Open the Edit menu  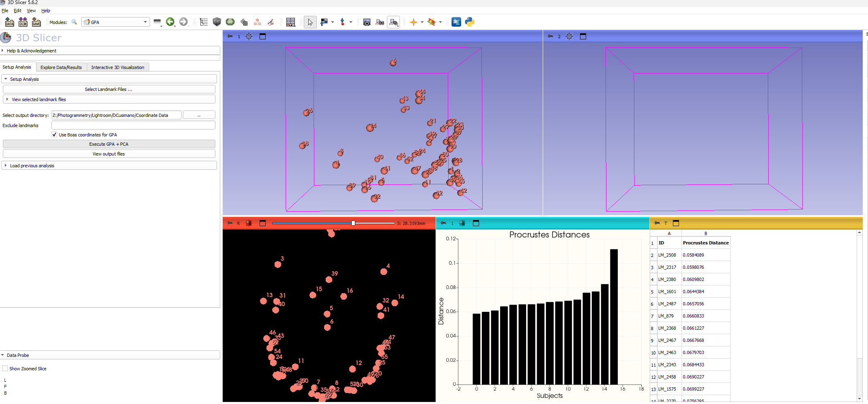17,11
